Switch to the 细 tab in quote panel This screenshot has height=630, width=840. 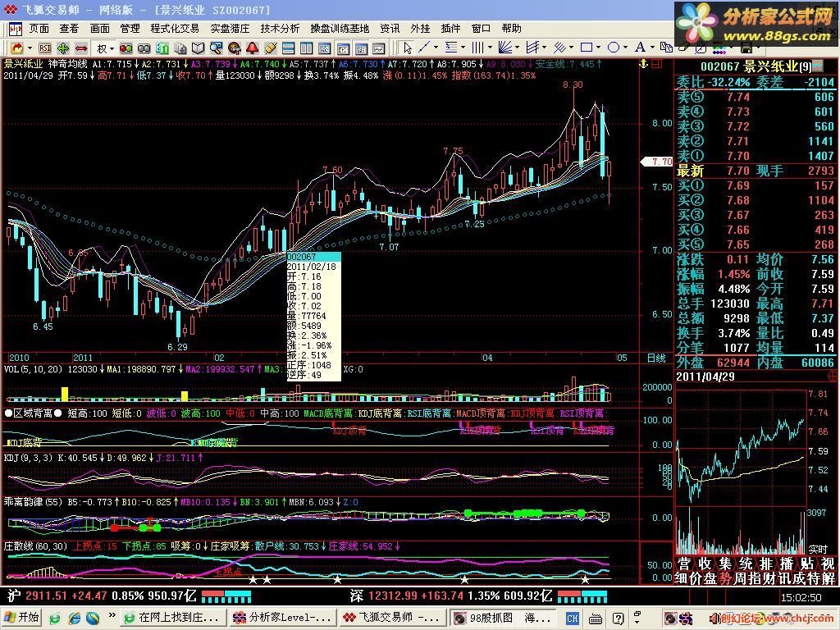coord(682,578)
